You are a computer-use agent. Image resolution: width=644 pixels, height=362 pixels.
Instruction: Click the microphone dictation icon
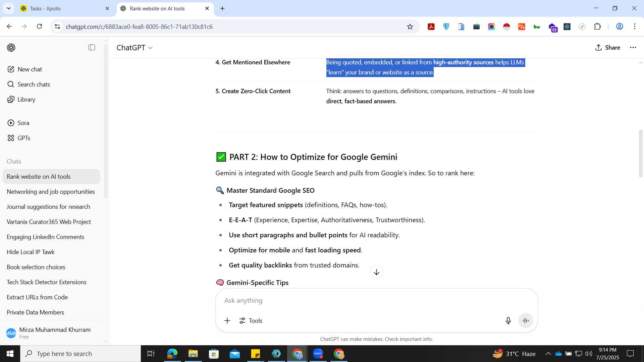coord(508,321)
